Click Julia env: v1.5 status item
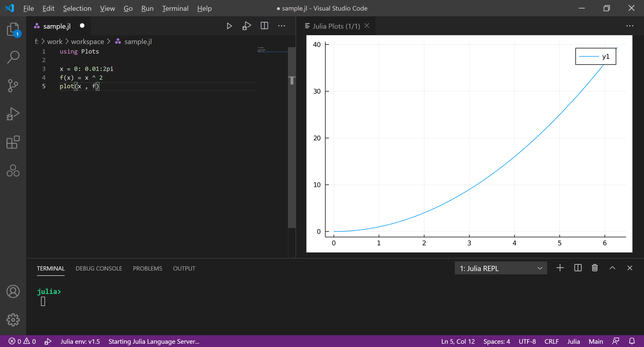Image resolution: width=644 pixels, height=347 pixels. tap(80, 341)
